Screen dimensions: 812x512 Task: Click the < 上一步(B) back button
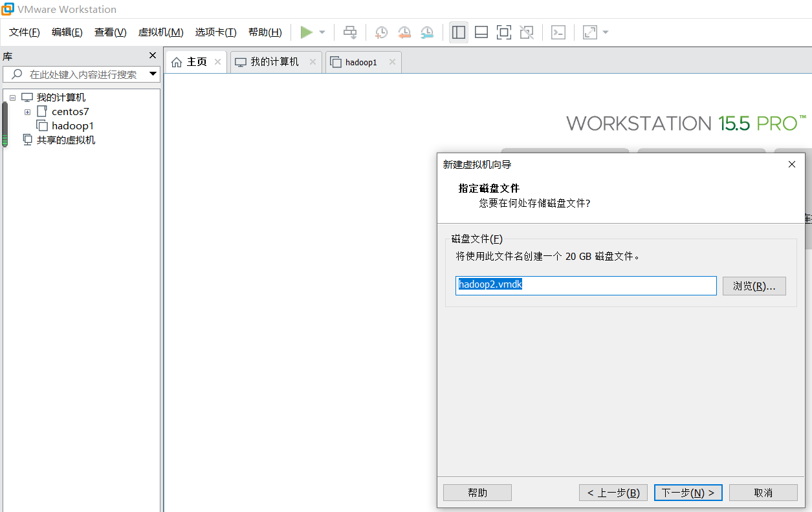pyautogui.click(x=613, y=493)
